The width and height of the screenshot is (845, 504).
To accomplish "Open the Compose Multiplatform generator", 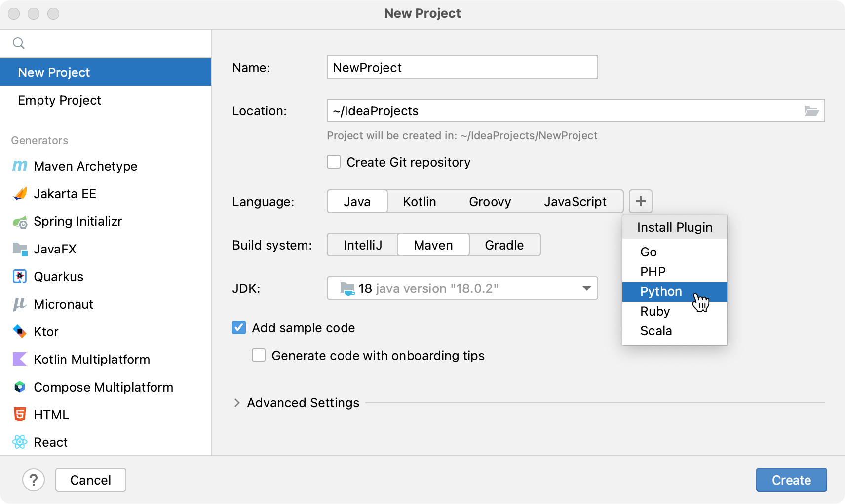I will pos(19,387).
